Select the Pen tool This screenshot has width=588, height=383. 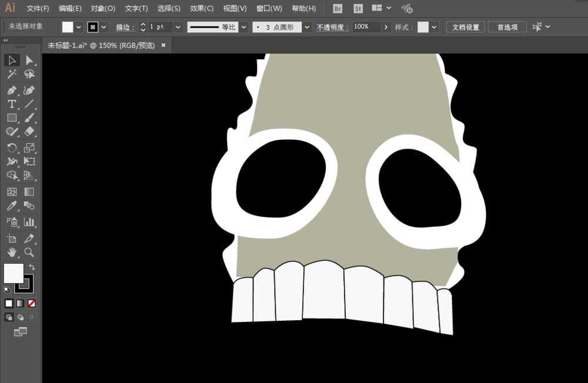pyautogui.click(x=12, y=90)
